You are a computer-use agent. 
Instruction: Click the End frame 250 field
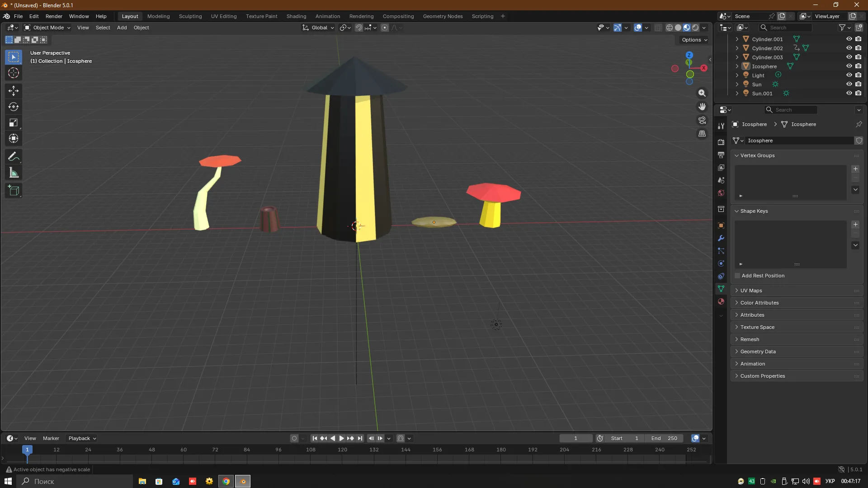pyautogui.click(x=664, y=438)
